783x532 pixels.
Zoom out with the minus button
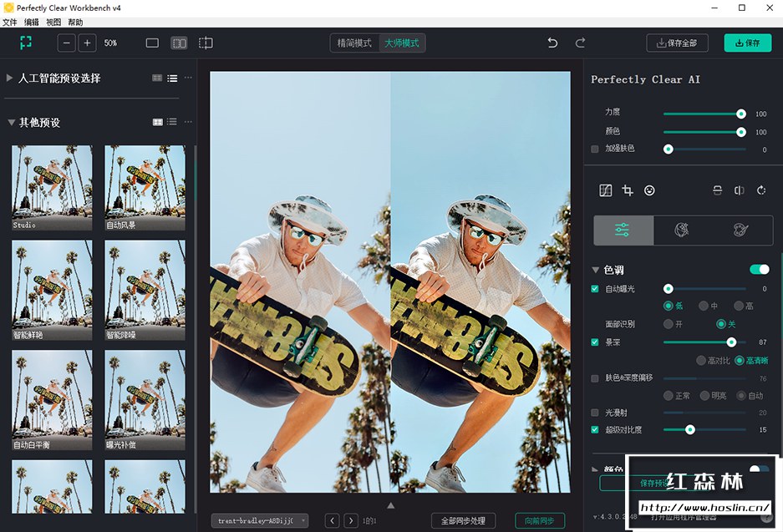coord(66,43)
